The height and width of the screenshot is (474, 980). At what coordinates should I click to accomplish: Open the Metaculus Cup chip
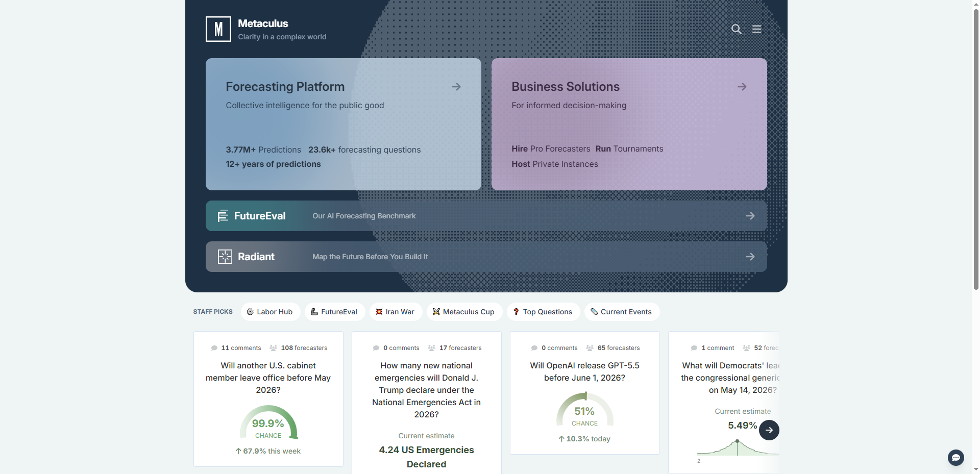tap(464, 312)
